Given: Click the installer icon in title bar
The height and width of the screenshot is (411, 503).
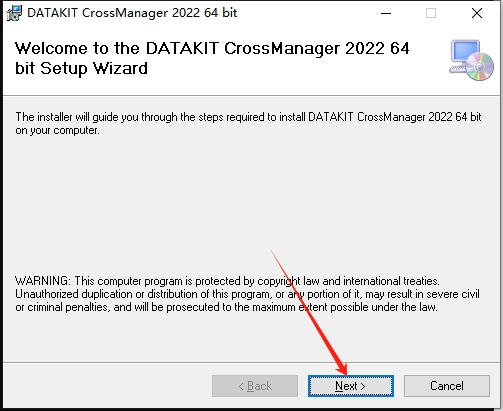Looking at the screenshot, I should tap(14, 13).
